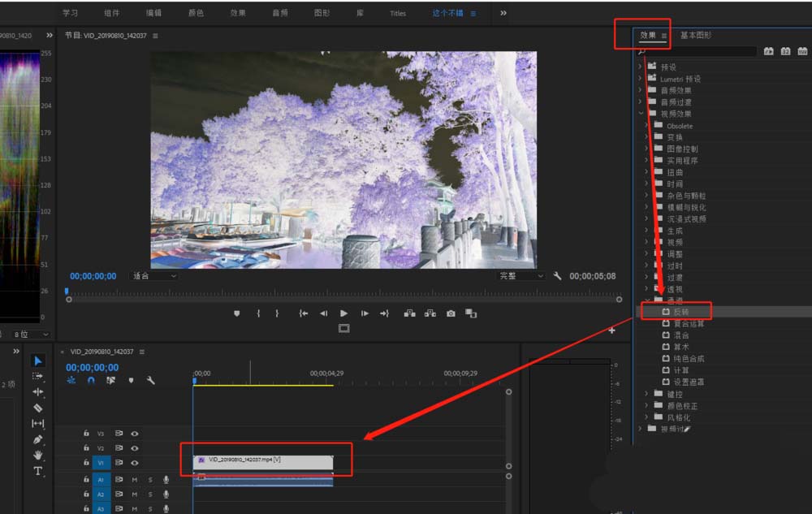
Task: Open the monitor button editor plus
Action: pos(611,330)
